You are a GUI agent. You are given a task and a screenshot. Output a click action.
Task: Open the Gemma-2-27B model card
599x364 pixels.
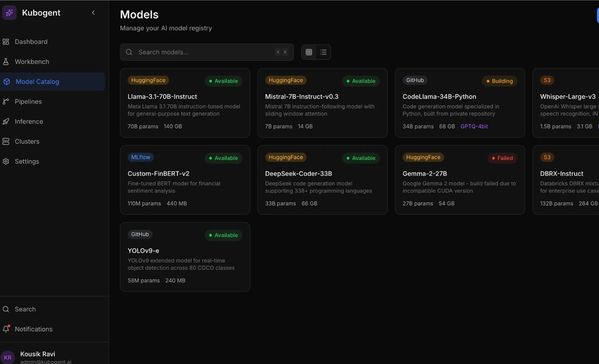tap(460, 180)
